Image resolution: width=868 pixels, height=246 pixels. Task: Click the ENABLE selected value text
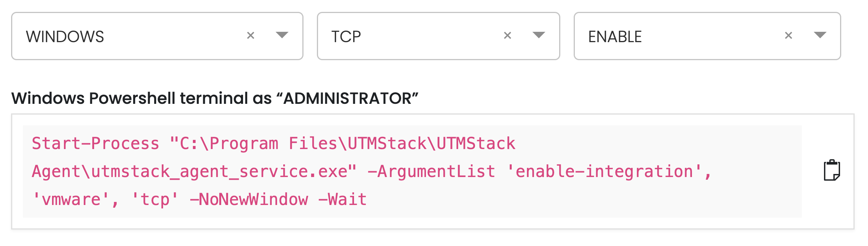click(x=615, y=37)
